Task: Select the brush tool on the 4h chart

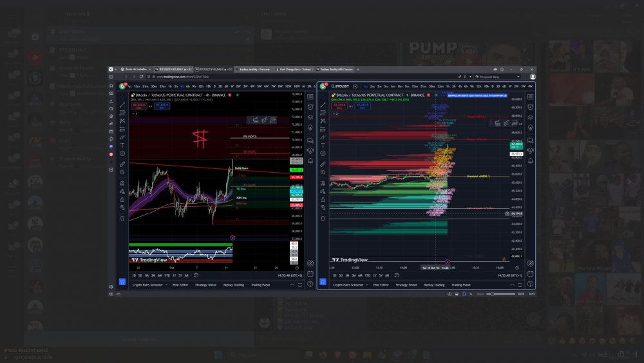Action: [x=122, y=137]
